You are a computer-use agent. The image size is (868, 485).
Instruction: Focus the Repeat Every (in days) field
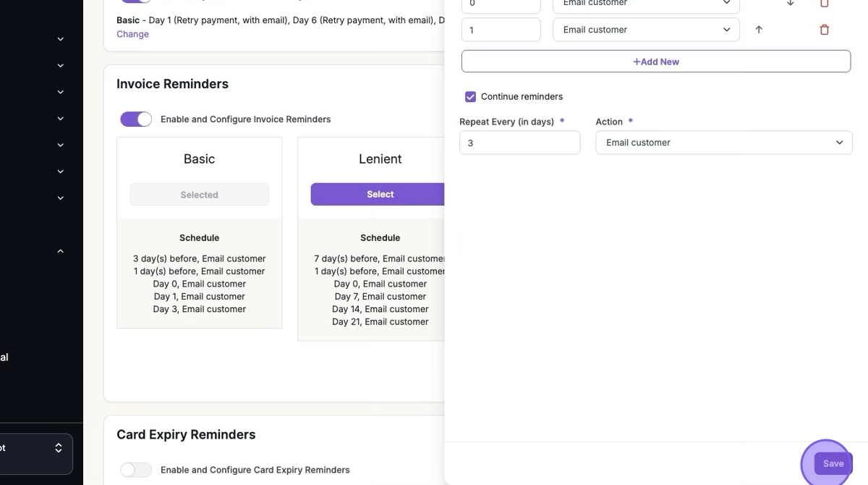tap(519, 143)
